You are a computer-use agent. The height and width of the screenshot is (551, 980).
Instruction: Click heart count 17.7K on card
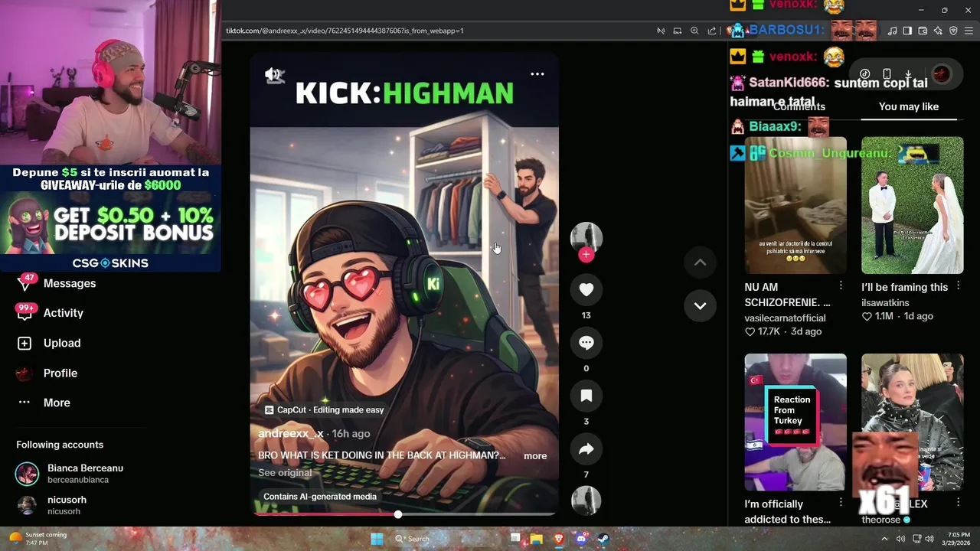pyautogui.click(x=763, y=331)
